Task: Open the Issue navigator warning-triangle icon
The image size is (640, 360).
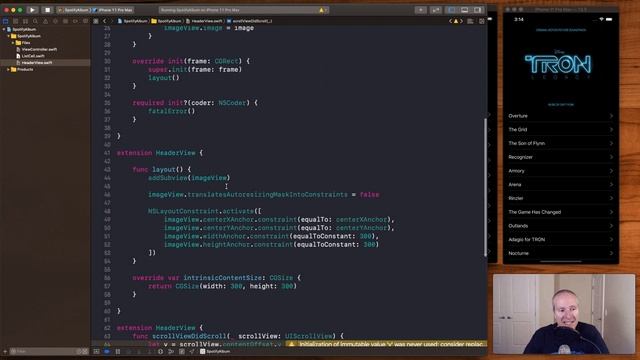Action: click(x=45, y=21)
